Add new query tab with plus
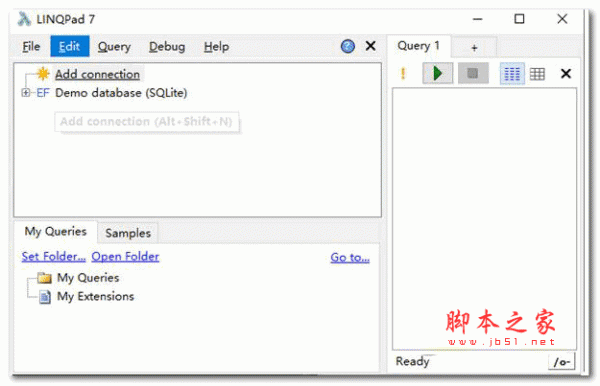This screenshot has height=386, width=600. click(474, 47)
